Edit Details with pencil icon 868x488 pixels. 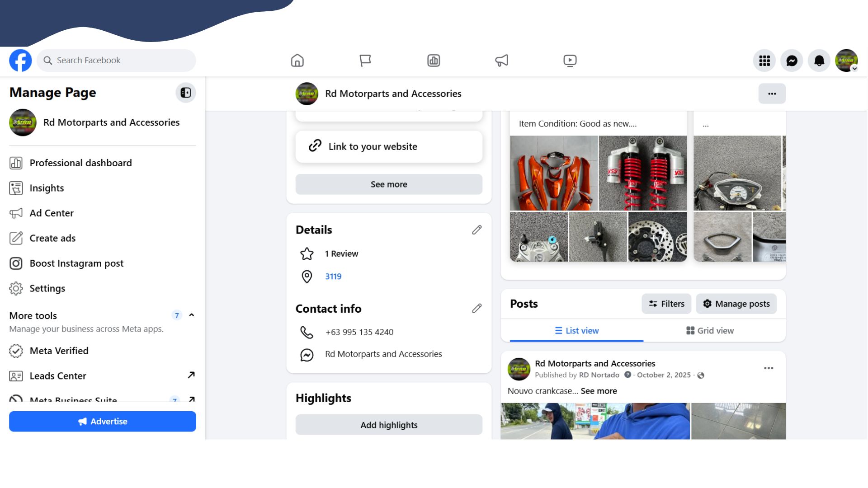point(476,230)
